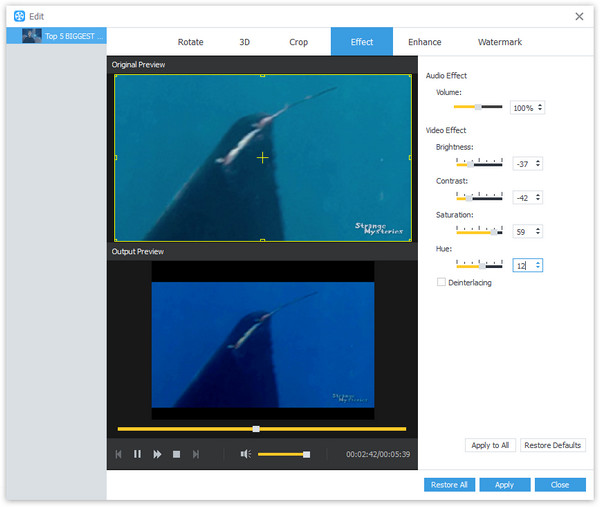Click the Brightness slider handle

pos(470,164)
